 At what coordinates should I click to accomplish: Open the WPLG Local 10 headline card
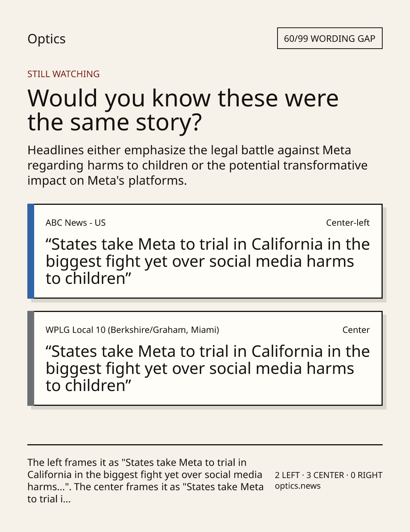click(205, 358)
